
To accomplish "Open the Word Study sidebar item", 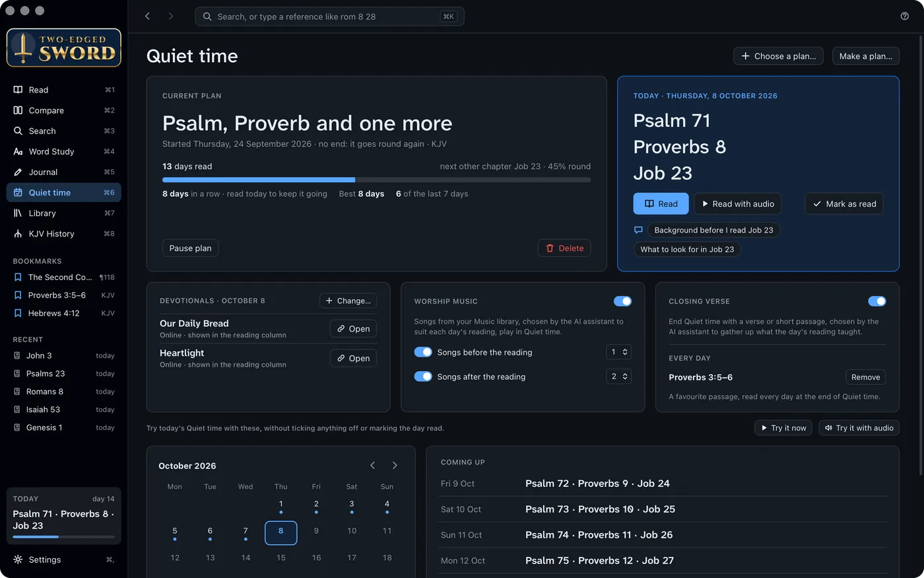I will pos(64,151).
